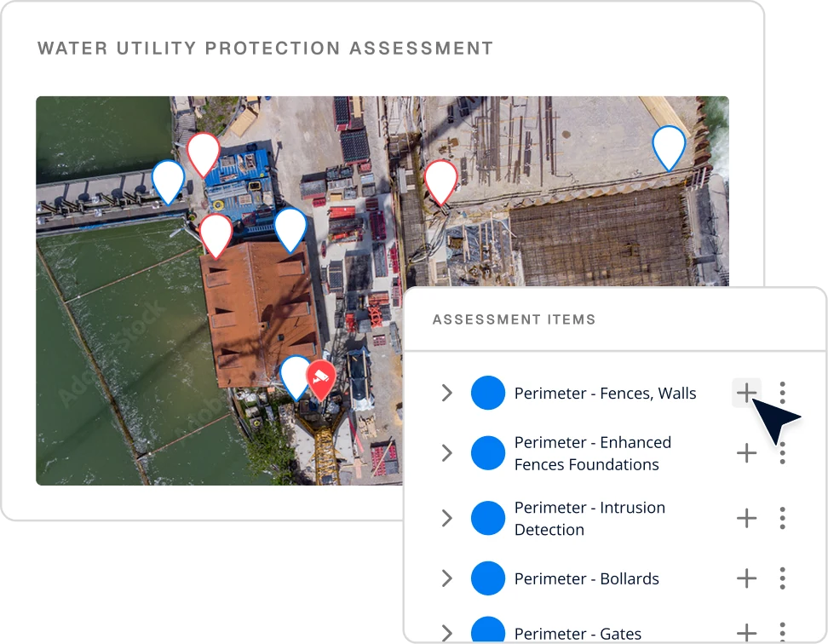Image resolution: width=828 pixels, height=644 pixels.
Task: Click blue circle for Perimeter - Intrusion Detection
Action: click(488, 519)
